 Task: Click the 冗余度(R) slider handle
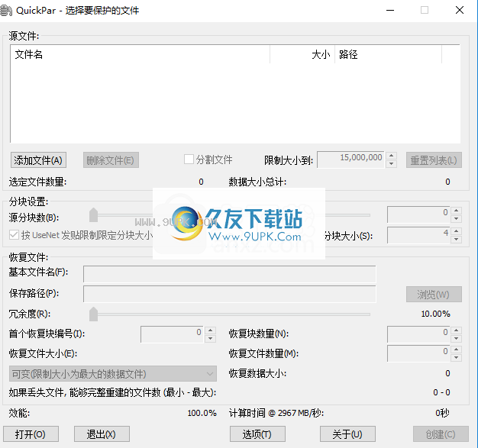(93, 314)
